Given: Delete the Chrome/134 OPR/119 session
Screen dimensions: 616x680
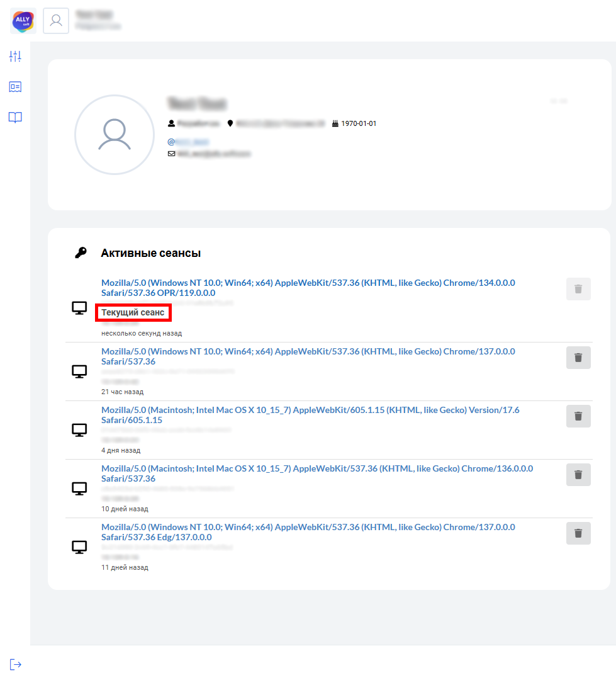Looking at the screenshot, I should (x=578, y=289).
